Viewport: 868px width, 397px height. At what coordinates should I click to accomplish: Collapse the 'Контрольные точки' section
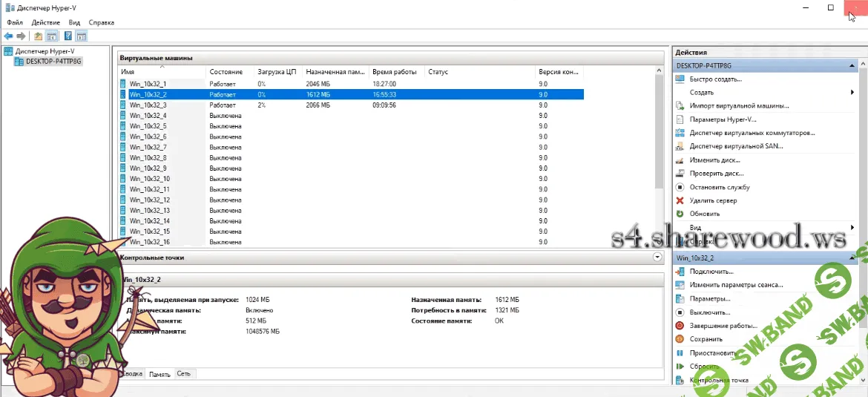coord(657,257)
